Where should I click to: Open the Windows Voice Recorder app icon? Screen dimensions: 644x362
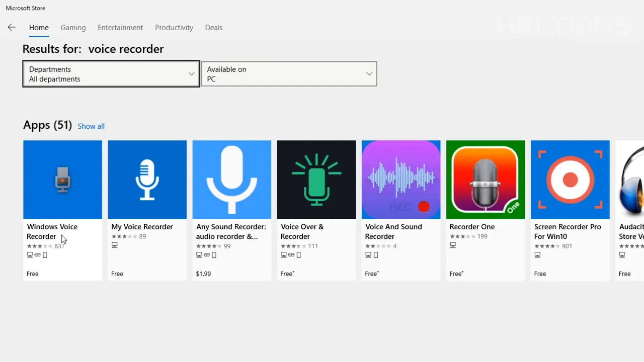point(62,179)
